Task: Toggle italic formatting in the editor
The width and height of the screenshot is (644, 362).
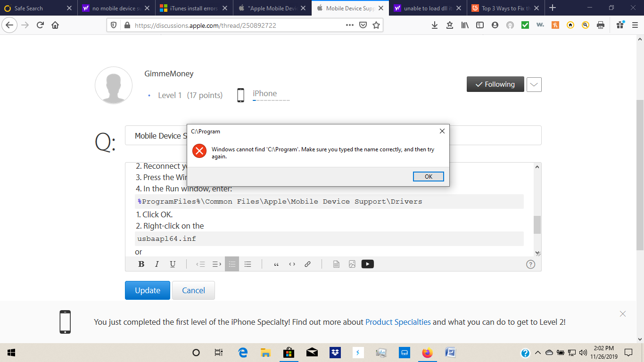Action: 157,264
